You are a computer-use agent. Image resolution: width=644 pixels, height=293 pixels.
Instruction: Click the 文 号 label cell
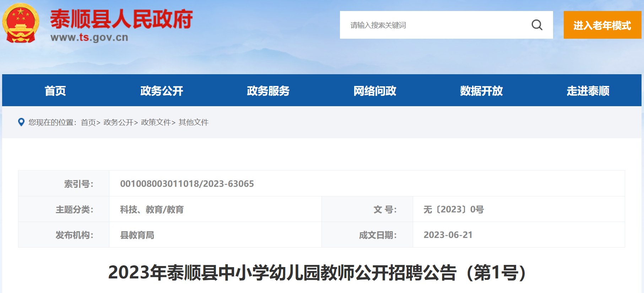pyautogui.click(x=367, y=209)
